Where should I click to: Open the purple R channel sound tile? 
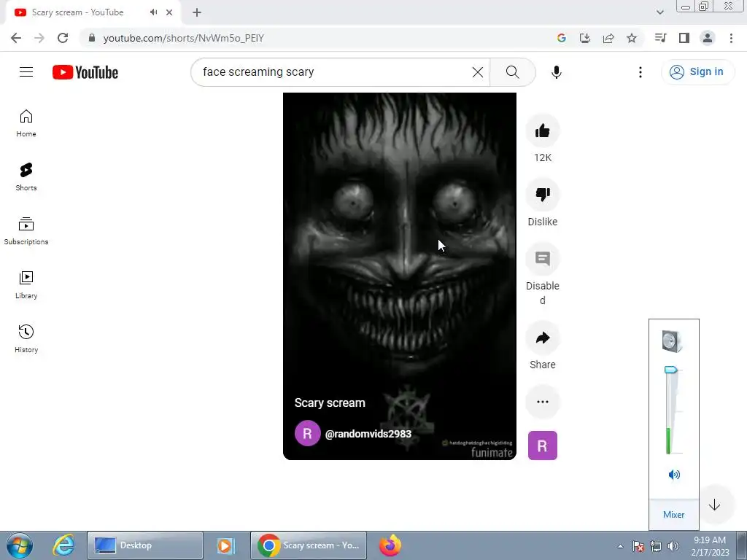pos(542,446)
